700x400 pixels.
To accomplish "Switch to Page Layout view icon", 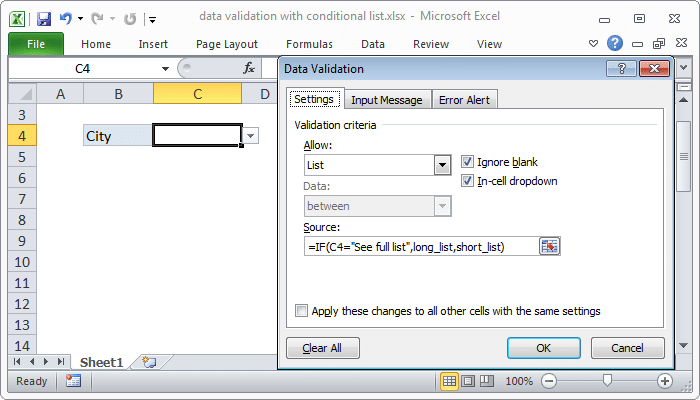I will tap(468, 381).
